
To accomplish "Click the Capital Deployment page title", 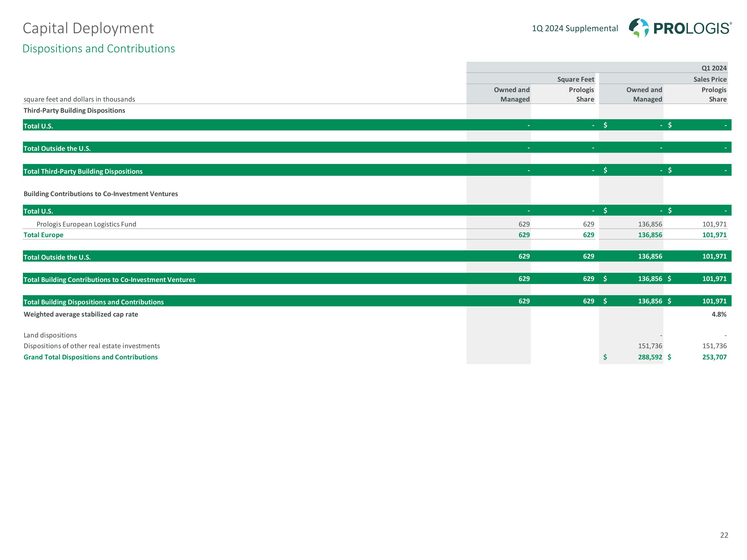I will (88, 28).
